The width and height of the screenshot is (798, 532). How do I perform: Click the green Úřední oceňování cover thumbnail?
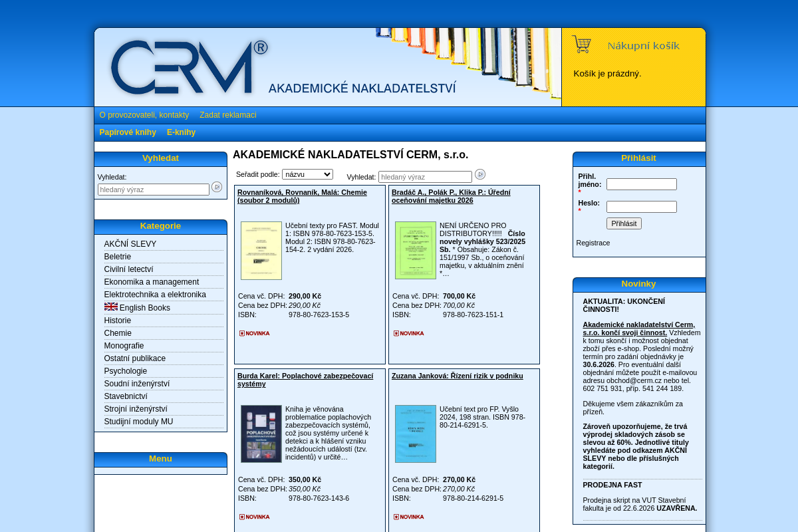(x=416, y=251)
